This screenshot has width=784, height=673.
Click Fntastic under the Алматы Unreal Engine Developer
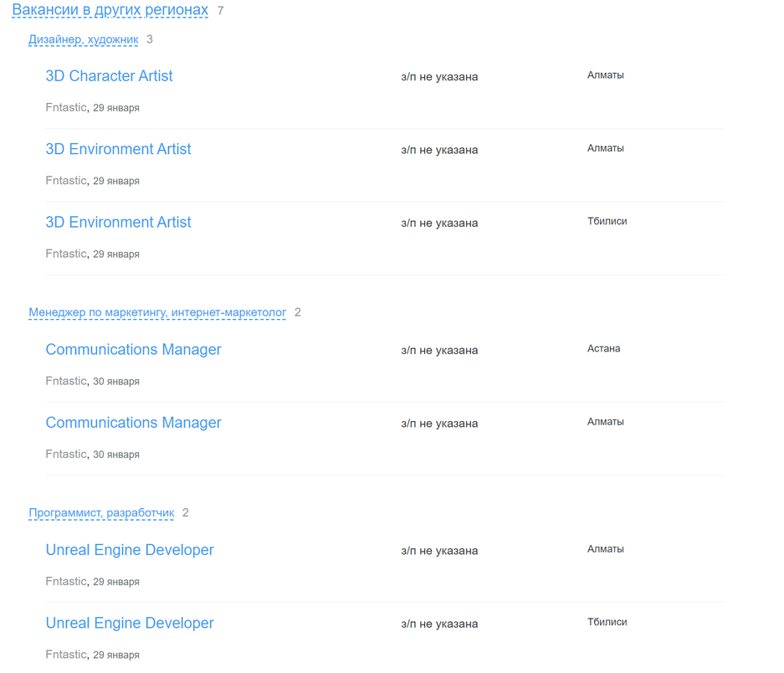tap(65, 581)
